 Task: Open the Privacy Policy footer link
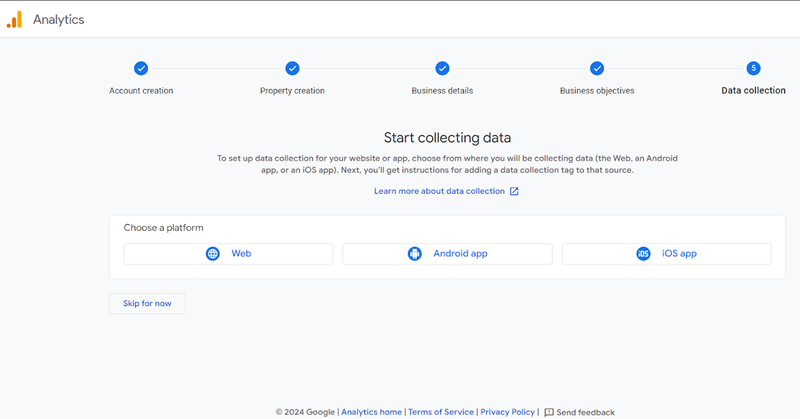tap(507, 412)
